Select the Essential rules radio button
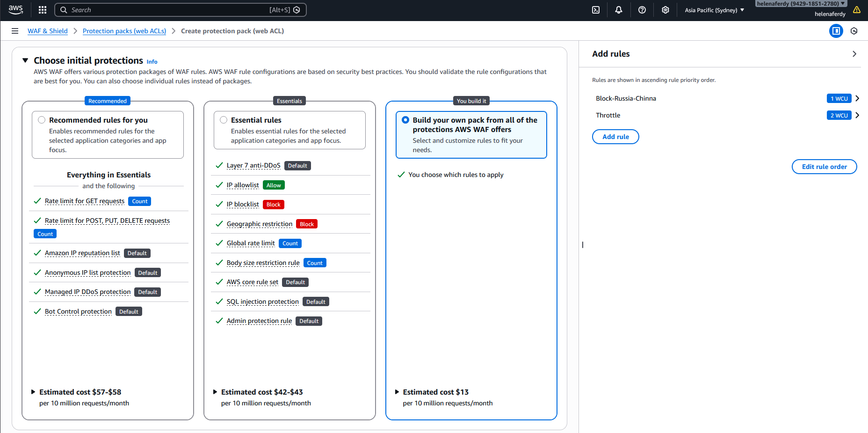 pyautogui.click(x=224, y=120)
